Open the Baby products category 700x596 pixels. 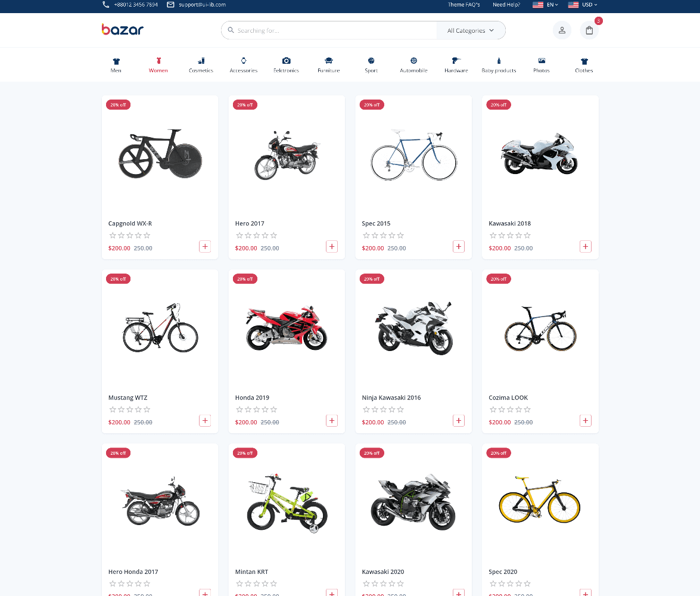(499, 65)
